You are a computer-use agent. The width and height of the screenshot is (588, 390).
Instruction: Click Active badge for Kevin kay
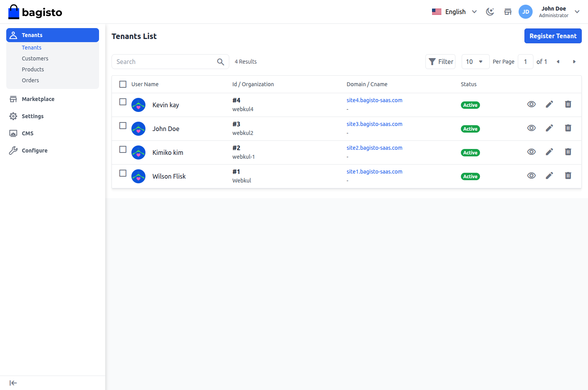(x=470, y=105)
